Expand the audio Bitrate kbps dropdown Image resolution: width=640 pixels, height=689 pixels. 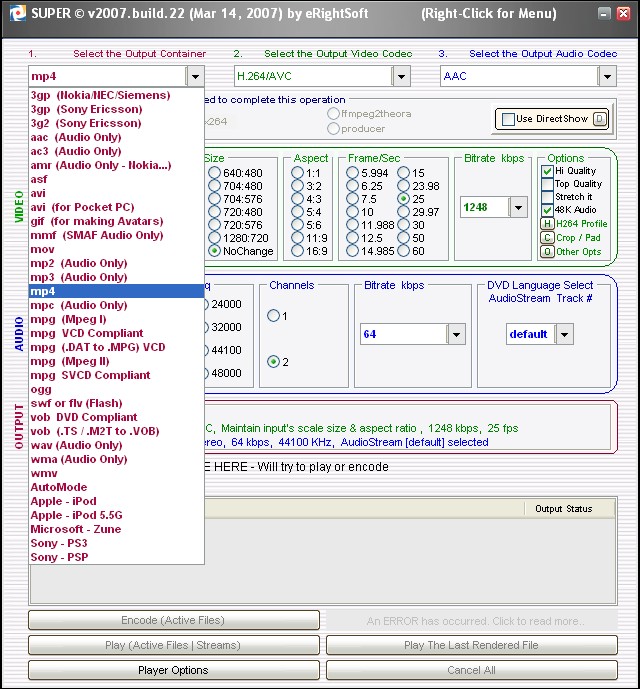click(456, 334)
